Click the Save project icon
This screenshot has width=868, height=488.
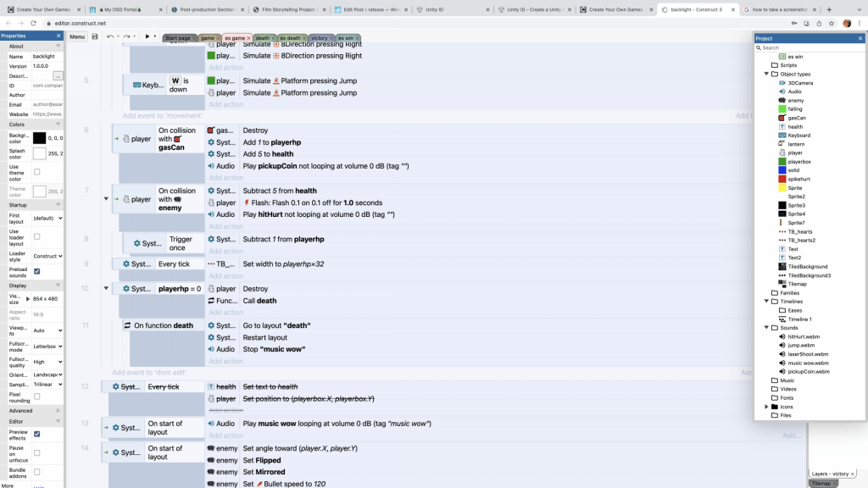[95, 36]
